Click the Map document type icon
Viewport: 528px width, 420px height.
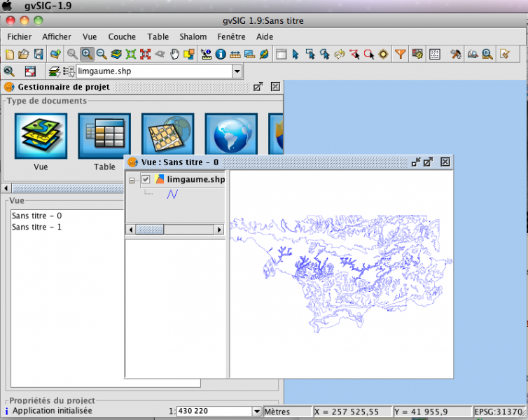(x=167, y=136)
